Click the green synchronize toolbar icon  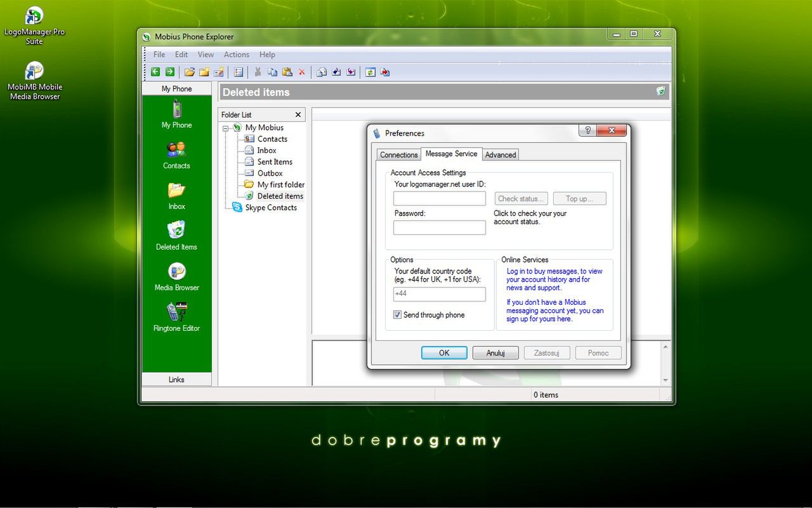(x=370, y=72)
